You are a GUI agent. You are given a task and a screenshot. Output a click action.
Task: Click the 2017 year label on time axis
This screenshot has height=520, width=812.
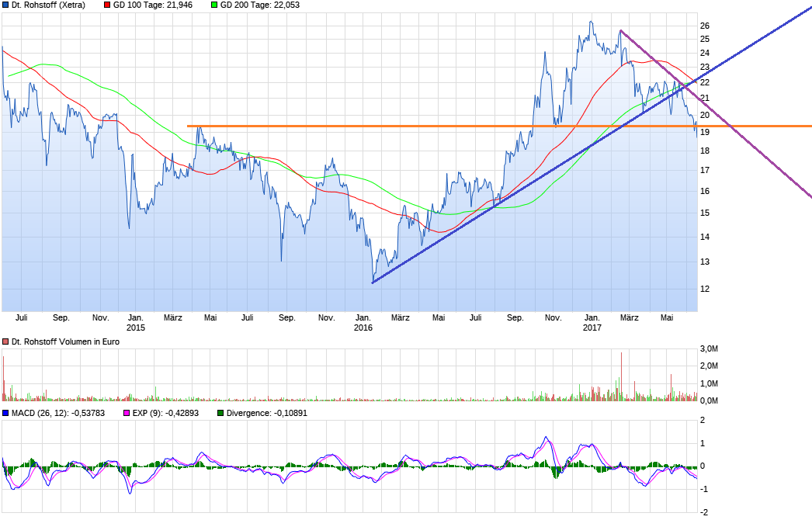(592, 328)
